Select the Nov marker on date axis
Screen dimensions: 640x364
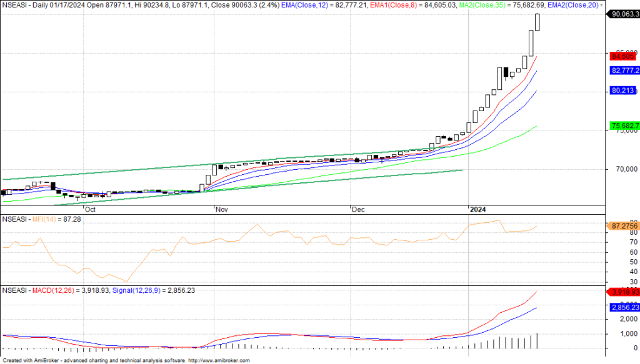pyautogui.click(x=221, y=210)
